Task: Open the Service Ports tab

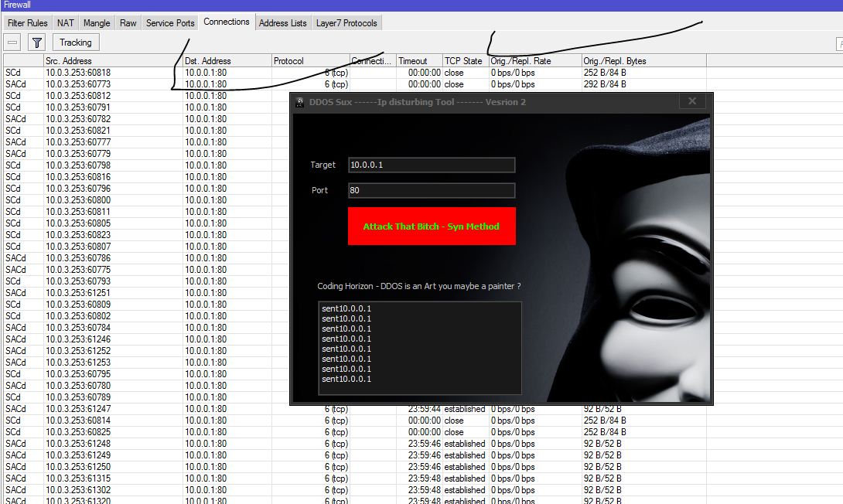Action: pos(170,23)
